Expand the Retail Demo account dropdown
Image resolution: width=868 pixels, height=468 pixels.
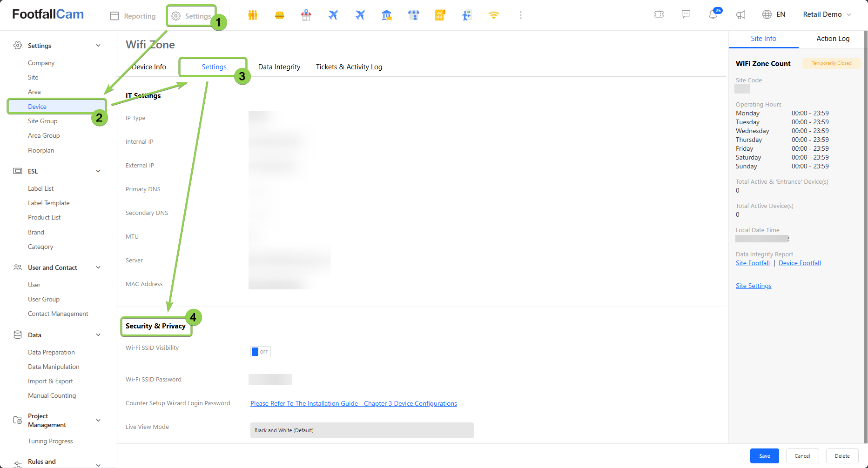click(x=827, y=14)
